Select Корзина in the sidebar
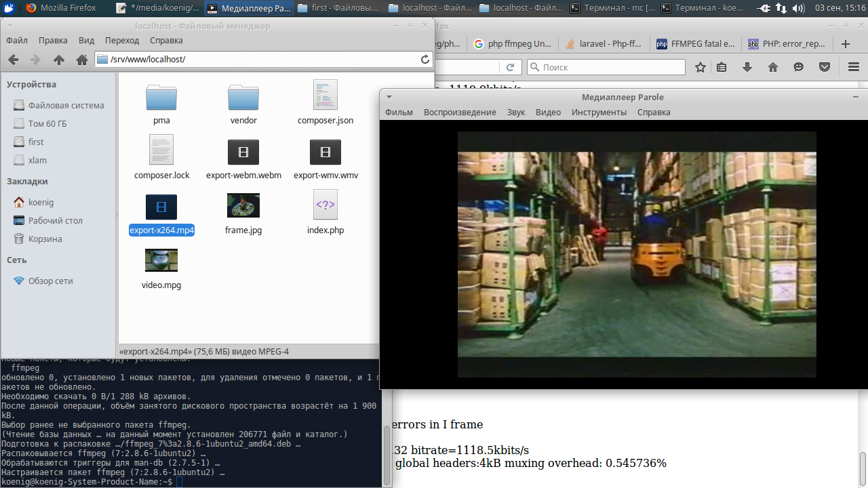Image resolution: width=868 pixels, height=488 pixels. coord(45,239)
